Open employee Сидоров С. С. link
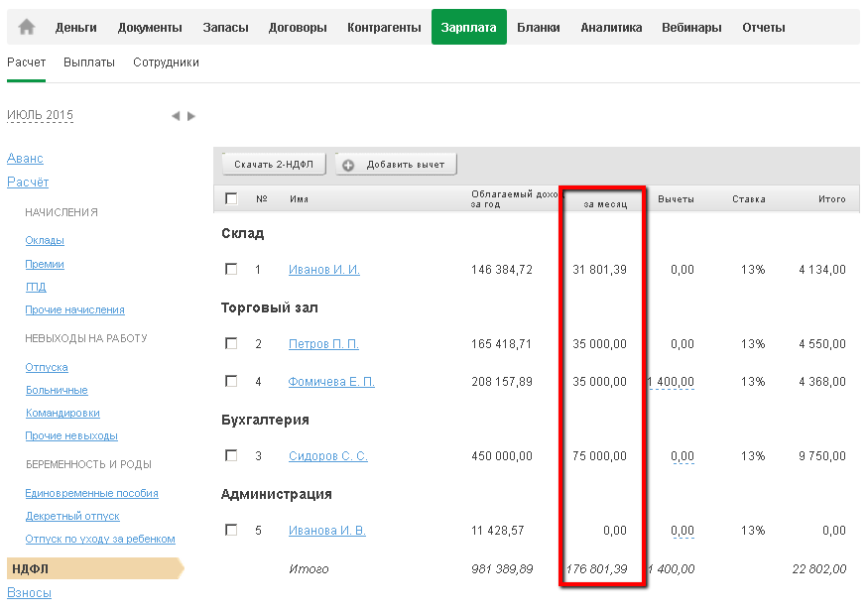Viewport: 868px width, 612px height. (x=328, y=456)
